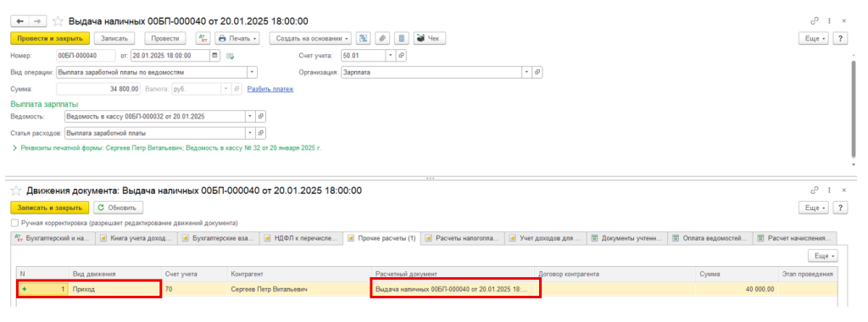The height and width of the screenshot is (322, 868).
Task: Expand the Вид операции dropdown
Action: pos(253,72)
